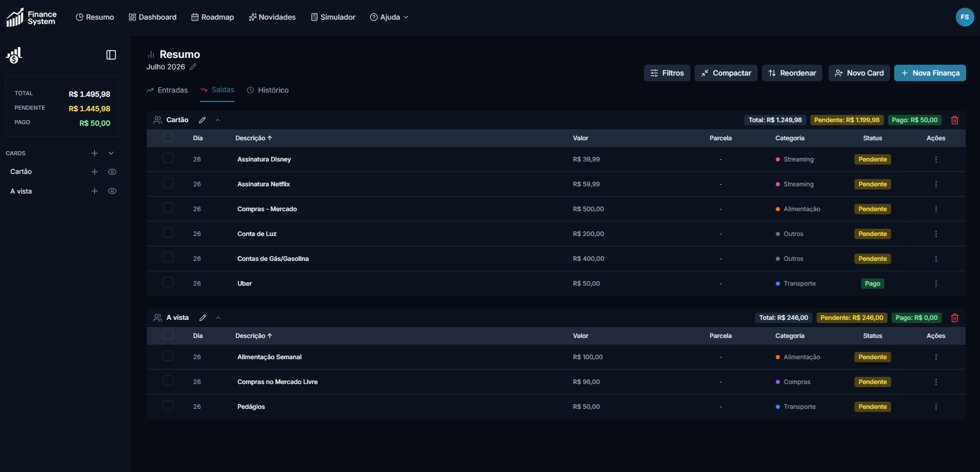Open the Finance System logo home
Screen dimensions: 980x472
(x=32, y=17)
